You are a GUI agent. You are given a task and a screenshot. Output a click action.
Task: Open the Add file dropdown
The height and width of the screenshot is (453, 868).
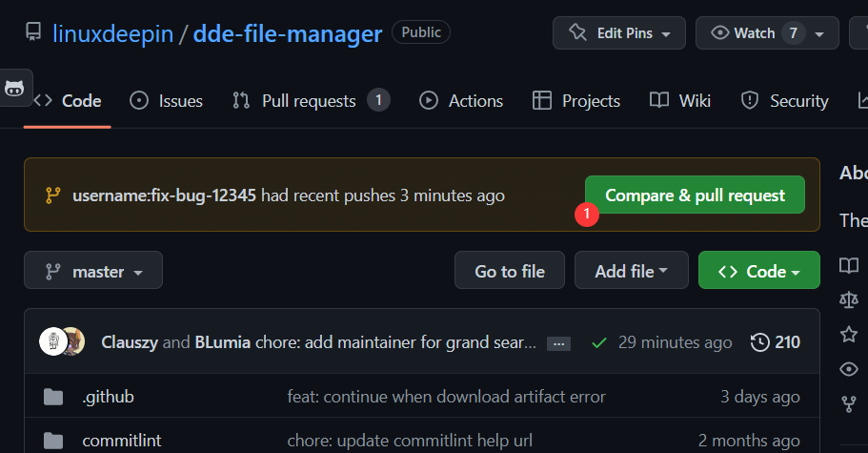(x=632, y=270)
